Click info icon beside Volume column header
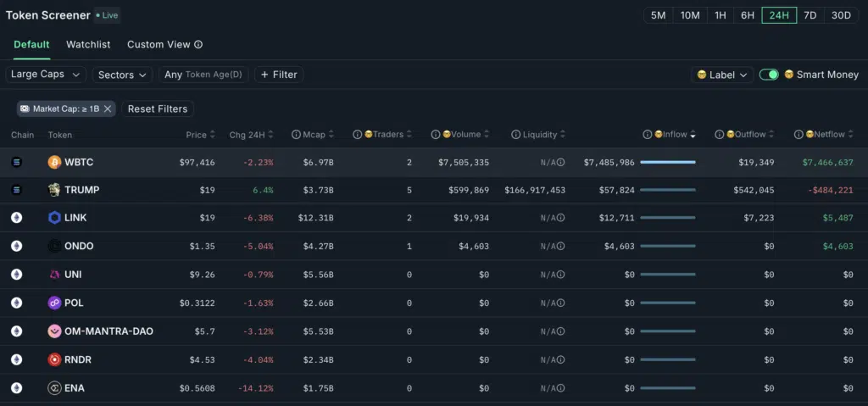Image resolution: width=868 pixels, height=406 pixels. pyautogui.click(x=436, y=135)
